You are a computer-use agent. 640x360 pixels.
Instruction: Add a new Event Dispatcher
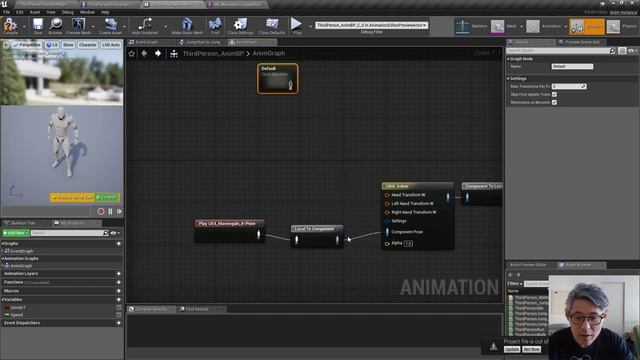tap(119, 323)
